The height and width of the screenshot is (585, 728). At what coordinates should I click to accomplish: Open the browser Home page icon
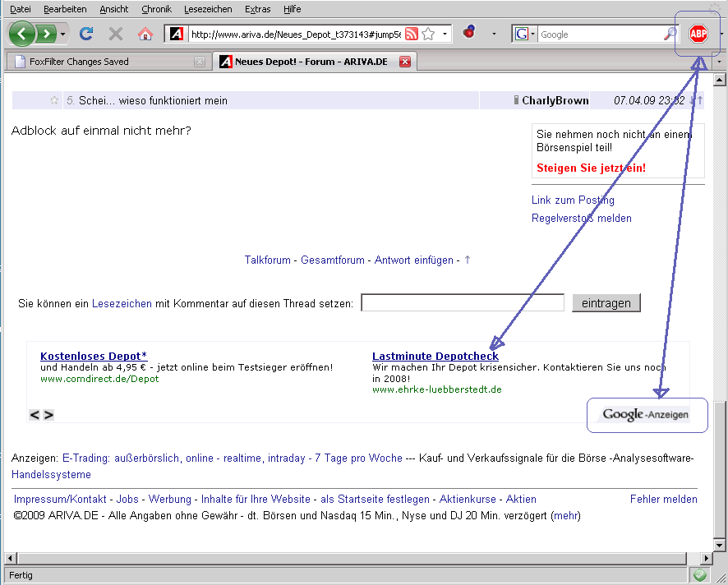(146, 34)
